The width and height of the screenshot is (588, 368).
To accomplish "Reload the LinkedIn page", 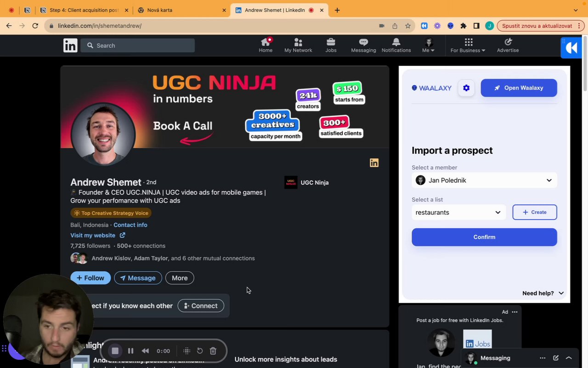I will (x=35, y=26).
